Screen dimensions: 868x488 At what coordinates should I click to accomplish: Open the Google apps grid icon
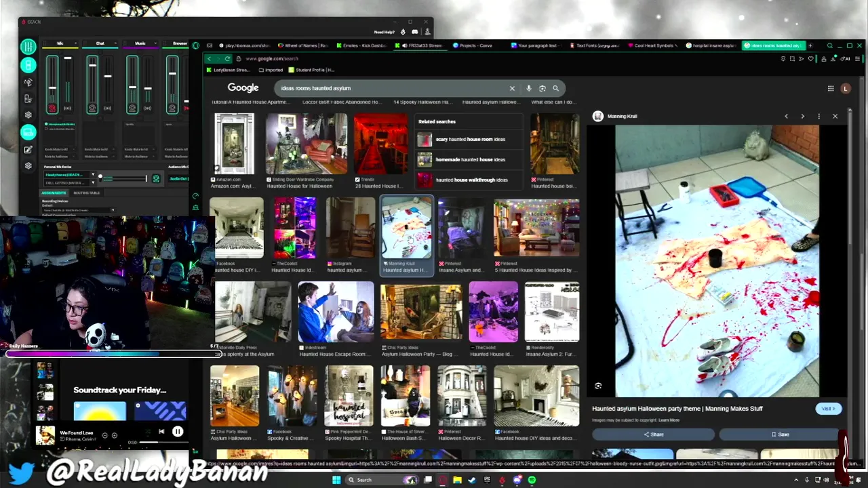[830, 88]
